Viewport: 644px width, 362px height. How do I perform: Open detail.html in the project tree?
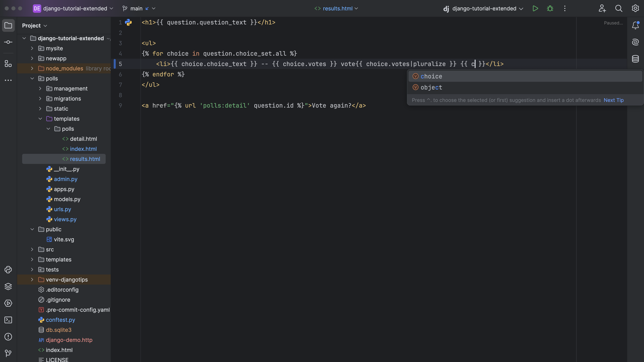point(83,139)
